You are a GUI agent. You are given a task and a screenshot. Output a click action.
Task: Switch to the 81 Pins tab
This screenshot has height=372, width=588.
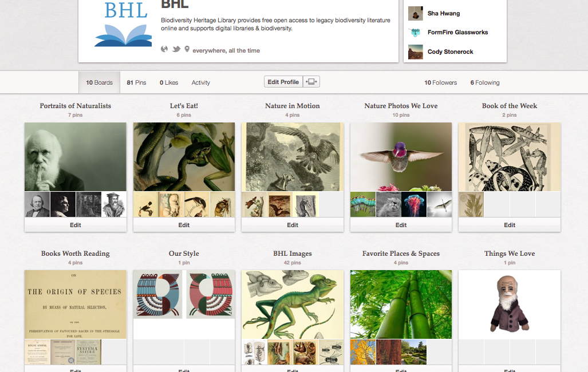point(136,82)
